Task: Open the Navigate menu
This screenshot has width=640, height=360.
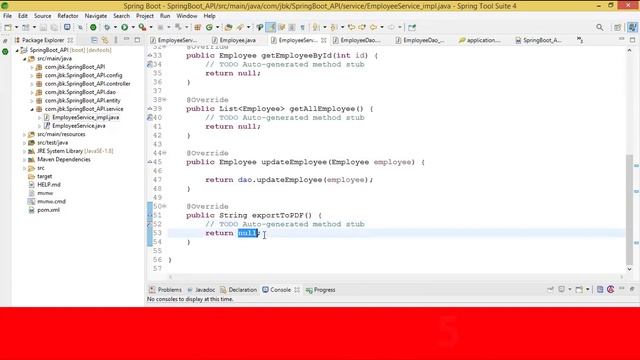Action: click(x=96, y=16)
